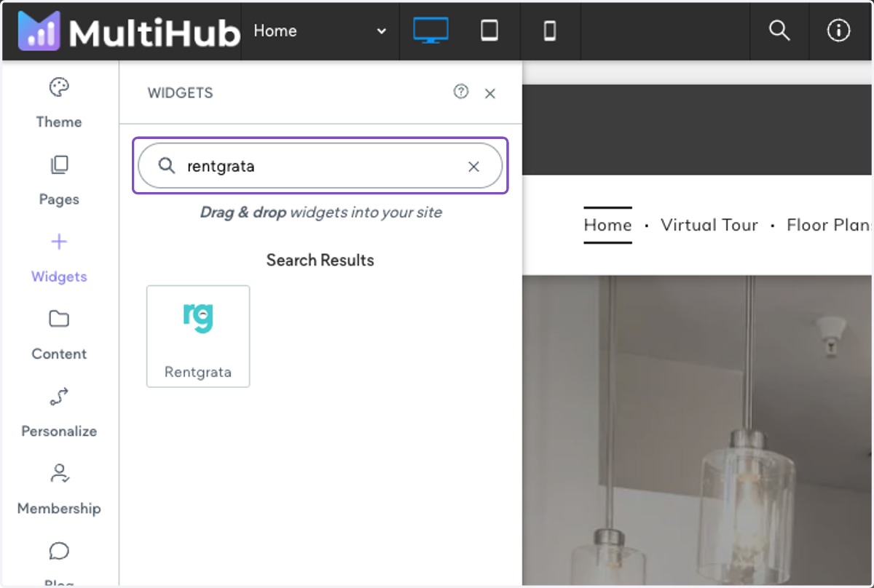
Task: Click the Search Results heading
Action: 320,261
